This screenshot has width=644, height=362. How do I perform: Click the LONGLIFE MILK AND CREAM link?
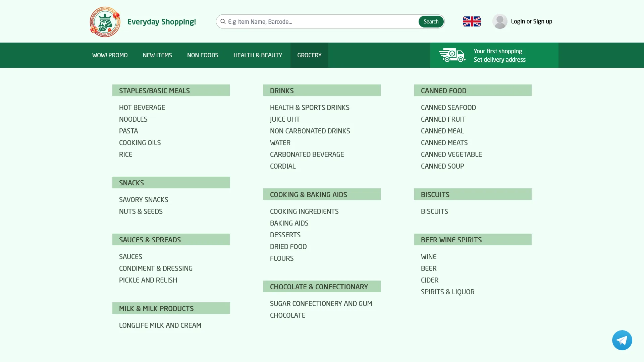[160, 325]
